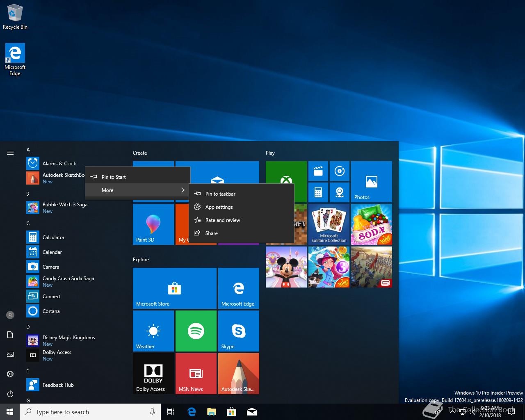
Task: Open Mail from the taskbar
Action: click(x=252, y=412)
